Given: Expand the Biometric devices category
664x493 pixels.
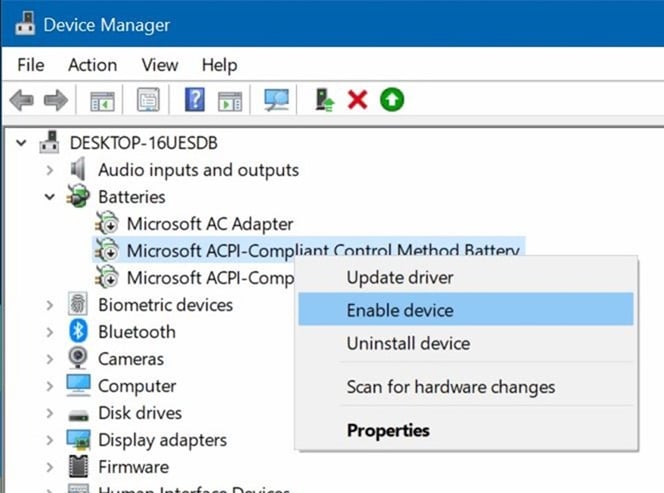Looking at the screenshot, I should (x=50, y=305).
